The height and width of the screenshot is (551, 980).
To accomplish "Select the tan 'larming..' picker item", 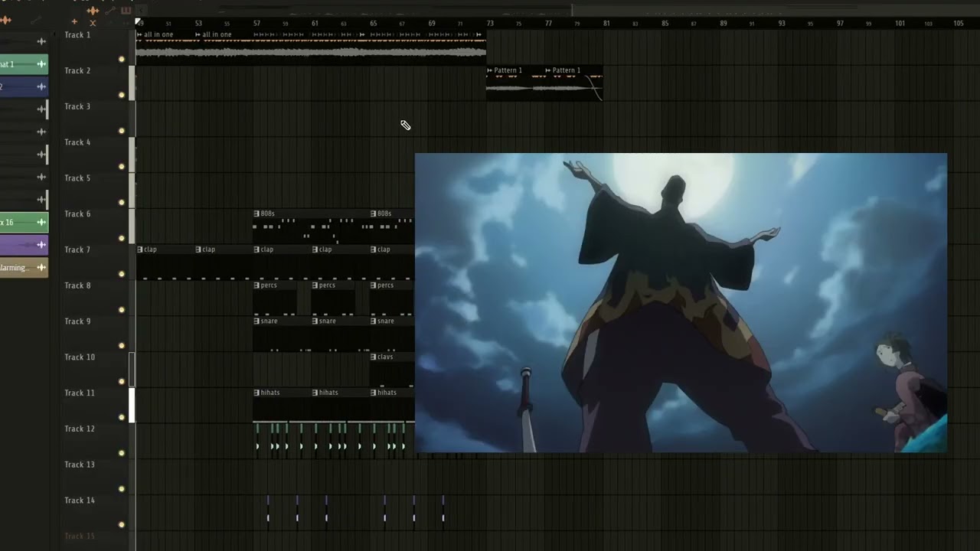I will click(x=23, y=267).
